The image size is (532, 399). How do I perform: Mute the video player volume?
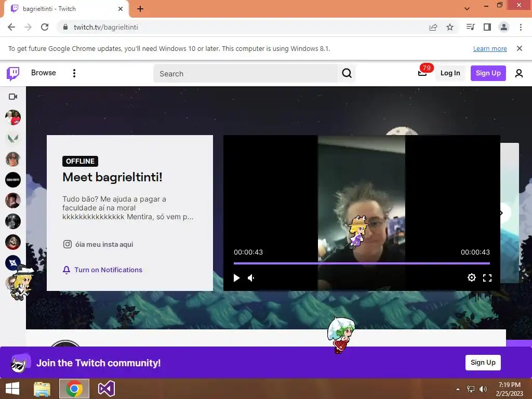tap(251, 278)
